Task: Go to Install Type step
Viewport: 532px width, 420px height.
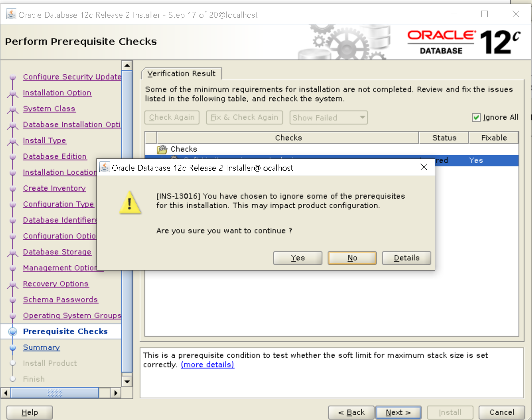Action: (x=45, y=141)
